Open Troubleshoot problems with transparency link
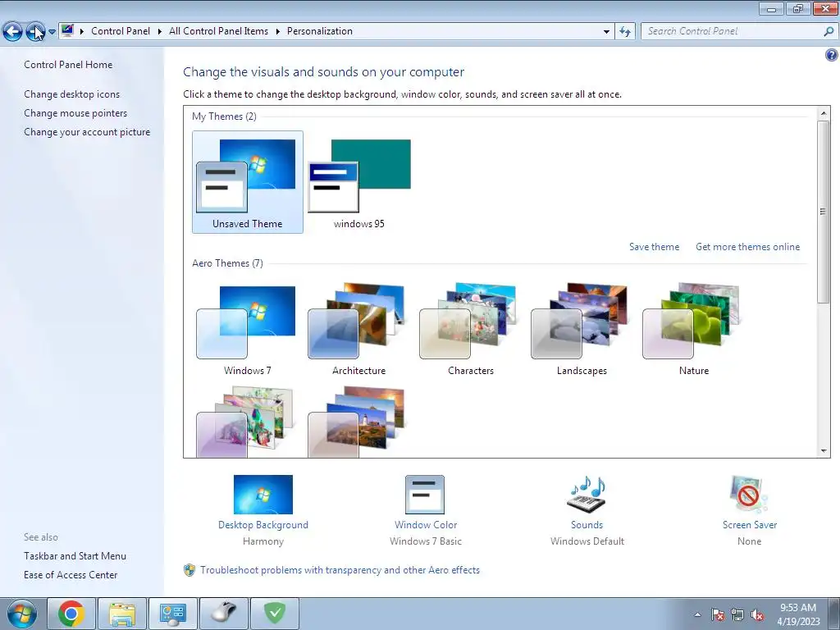The width and height of the screenshot is (840, 630). (x=340, y=570)
